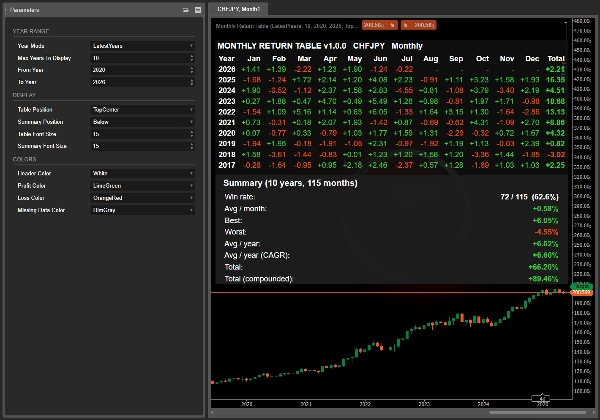Increase Table Font Size with up arrow

point(192,132)
